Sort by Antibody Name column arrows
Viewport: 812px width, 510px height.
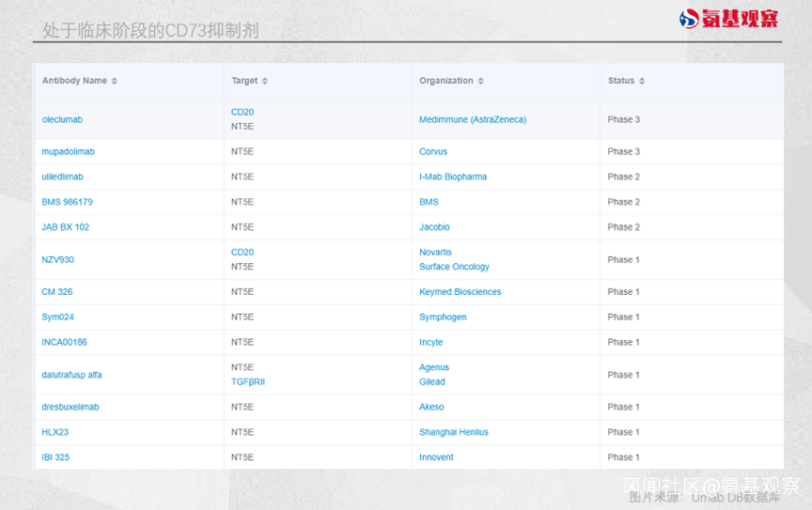115,81
